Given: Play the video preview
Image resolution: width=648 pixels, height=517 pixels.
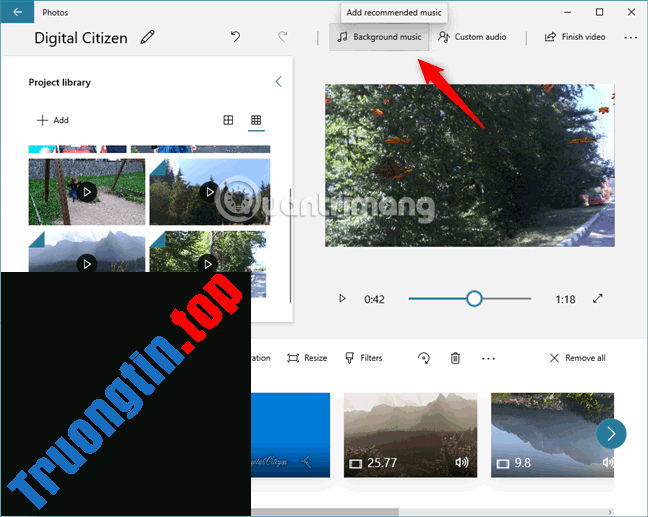Looking at the screenshot, I should [342, 298].
